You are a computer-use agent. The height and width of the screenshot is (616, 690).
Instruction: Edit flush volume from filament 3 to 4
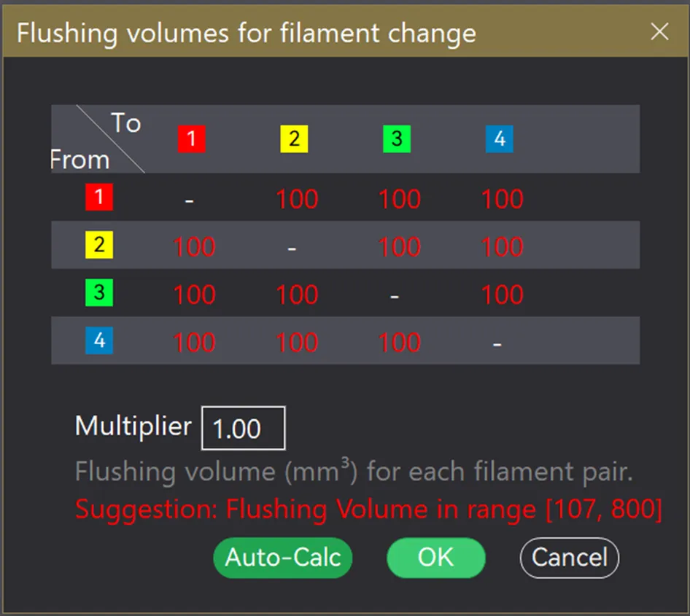click(x=503, y=295)
